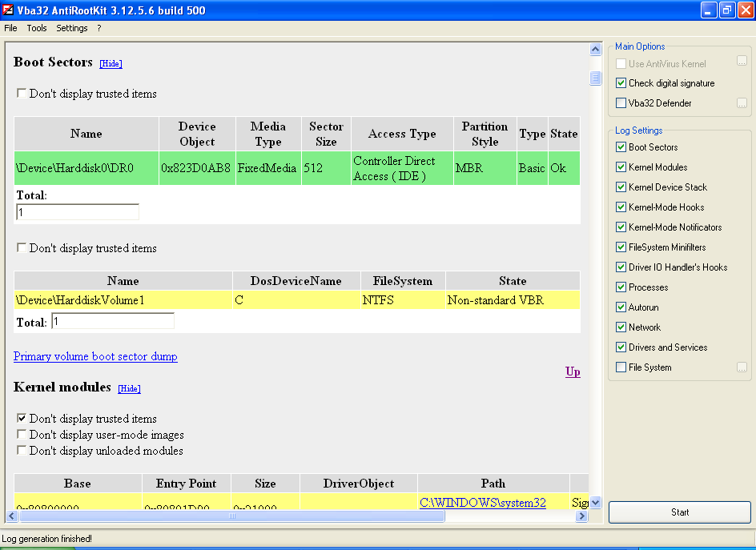
Task: Minimize the Vba32 AntiRootKit window
Action: (708, 10)
